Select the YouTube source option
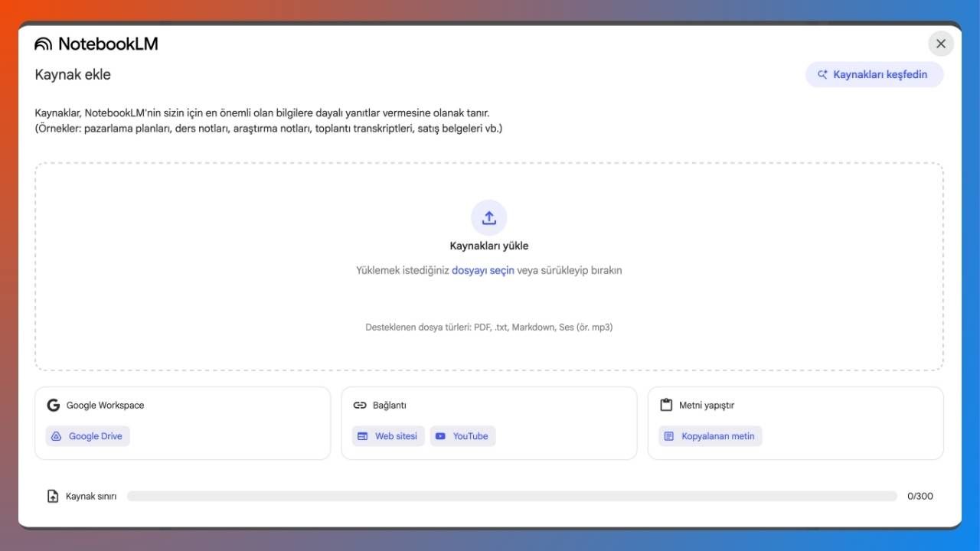 point(462,436)
